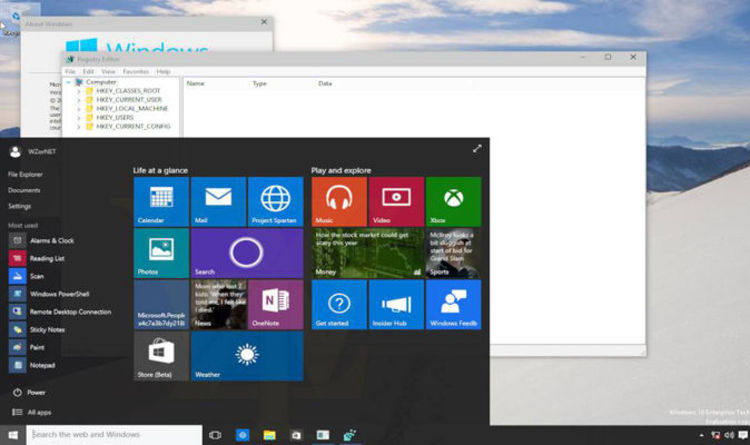Open Favorites menu in Registry Editor
Image resolution: width=750 pixels, height=445 pixels.
136,71
